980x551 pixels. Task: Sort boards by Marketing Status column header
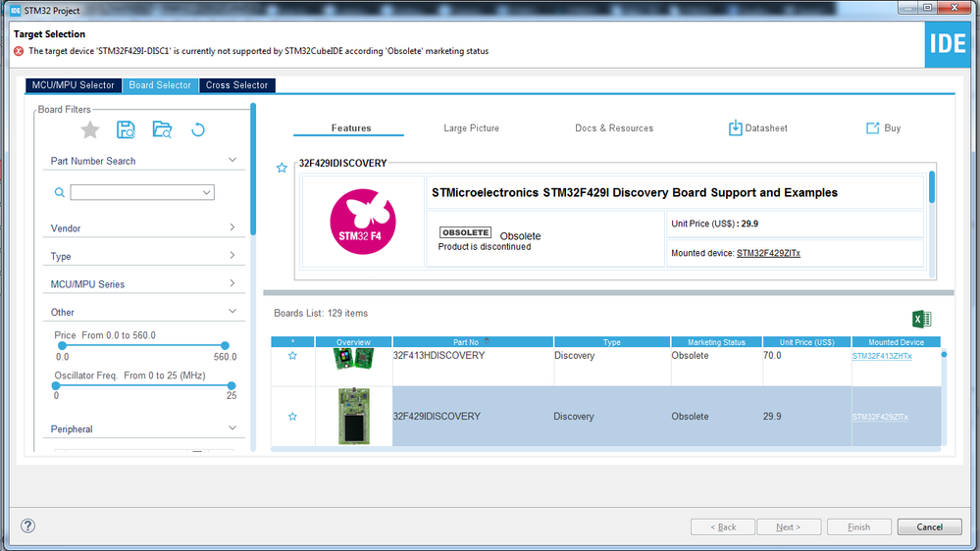(x=716, y=342)
